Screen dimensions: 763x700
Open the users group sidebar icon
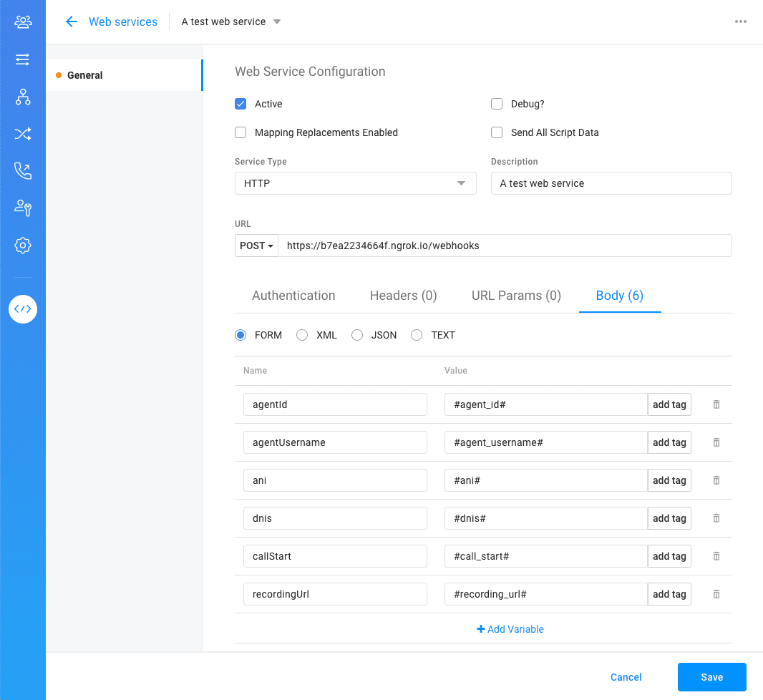(x=23, y=22)
